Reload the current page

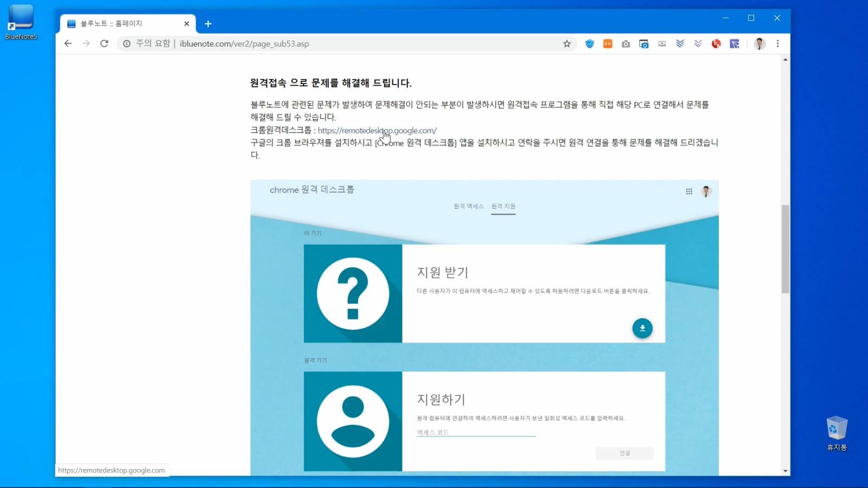click(105, 43)
